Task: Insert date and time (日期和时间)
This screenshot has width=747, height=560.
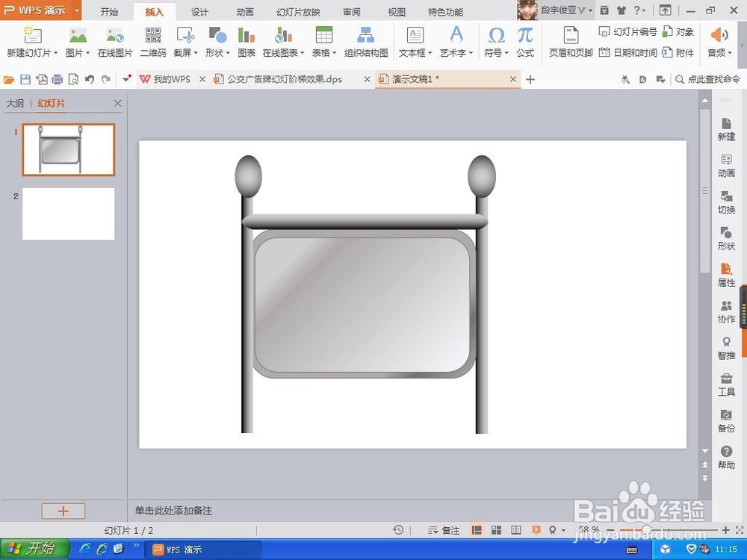Action: 627,52
